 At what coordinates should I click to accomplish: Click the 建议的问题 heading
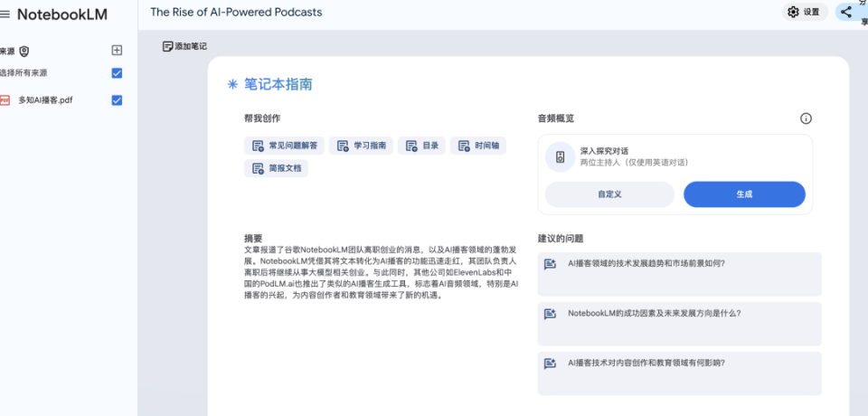[561, 239]
